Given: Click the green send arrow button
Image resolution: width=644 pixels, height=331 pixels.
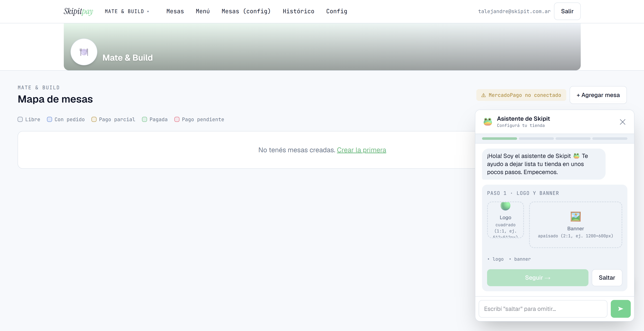Looking at the screenshot, I should (621, 309).
